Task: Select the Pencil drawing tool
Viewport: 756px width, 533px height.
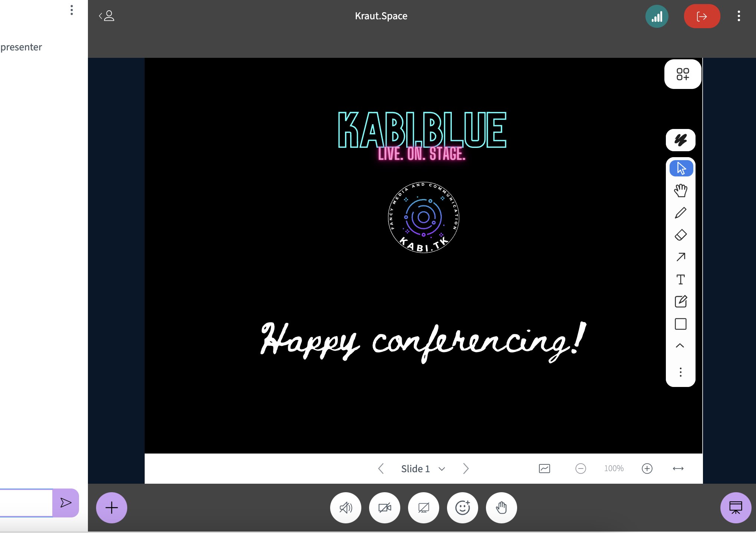Action: (681, 212)
